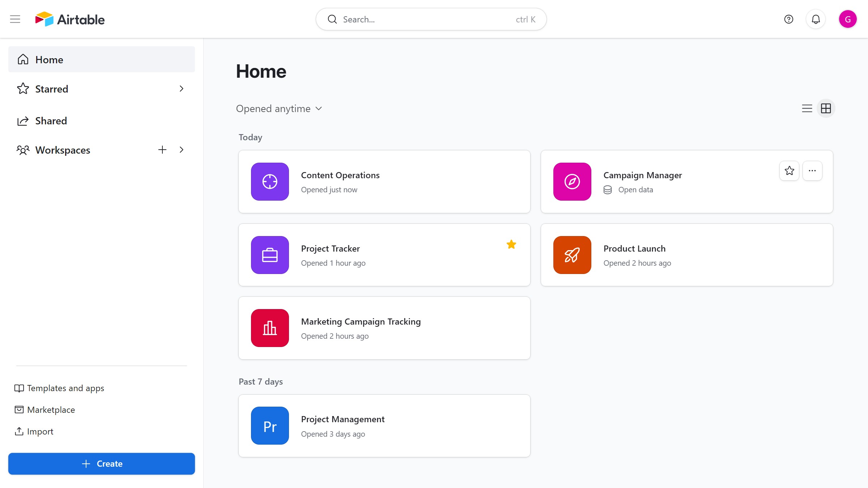Open Project Tracker by its title
The image size is (868, 488).
(330, 248)
